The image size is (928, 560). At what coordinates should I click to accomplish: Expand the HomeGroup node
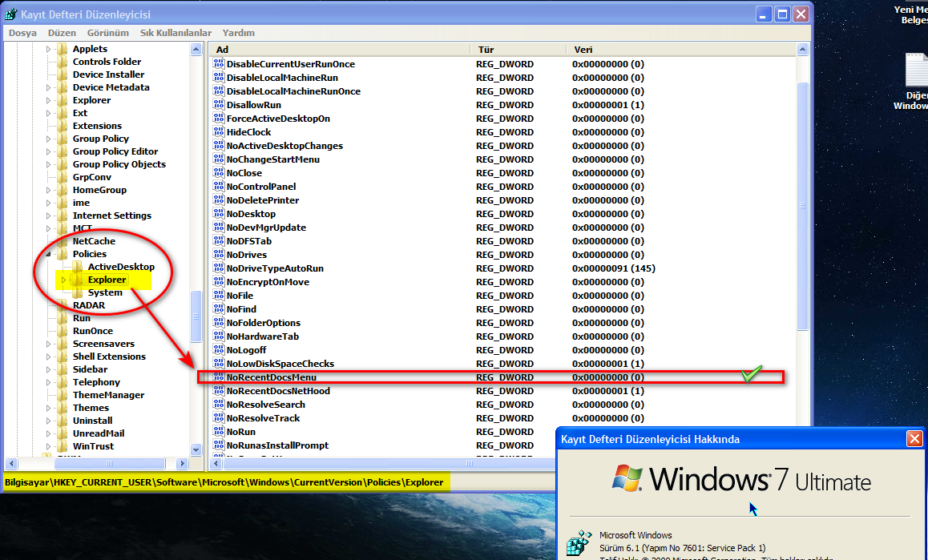point(49,190)
